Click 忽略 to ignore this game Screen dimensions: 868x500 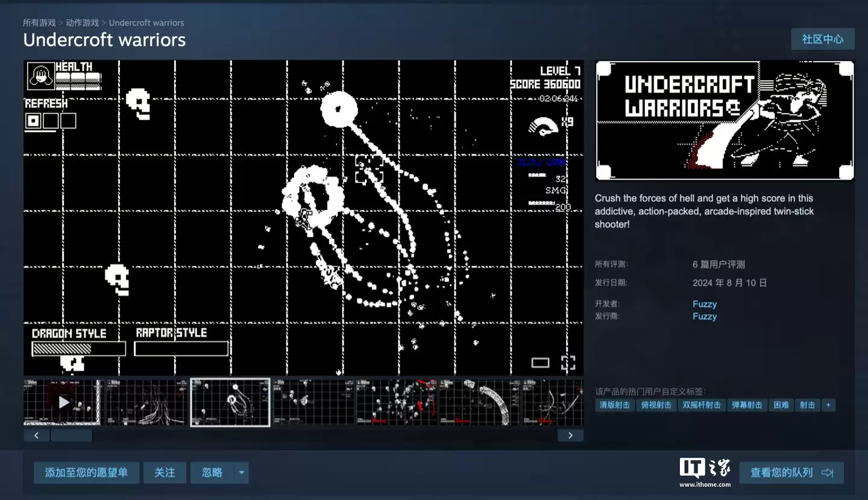pos(212,473)
